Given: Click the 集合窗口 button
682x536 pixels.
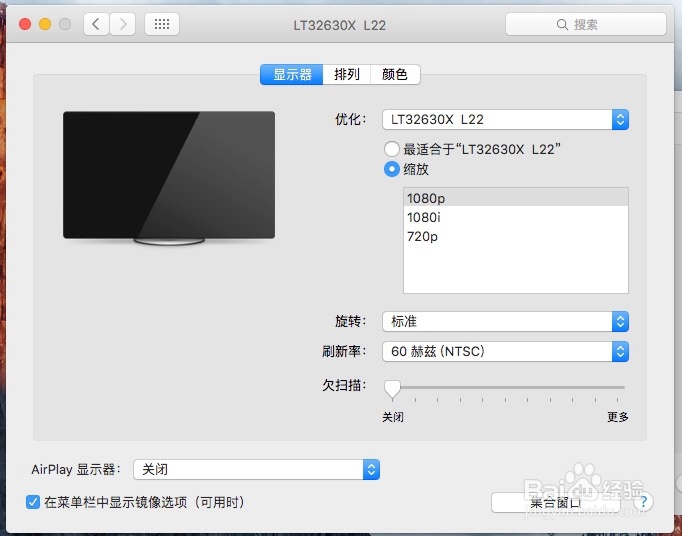Looking at the screenshot, I should click(x=555, y=502).
